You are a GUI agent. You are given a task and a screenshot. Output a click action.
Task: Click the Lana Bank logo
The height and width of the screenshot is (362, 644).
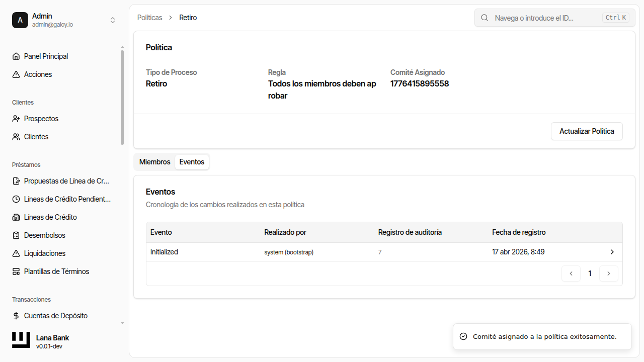coord(20,339)
